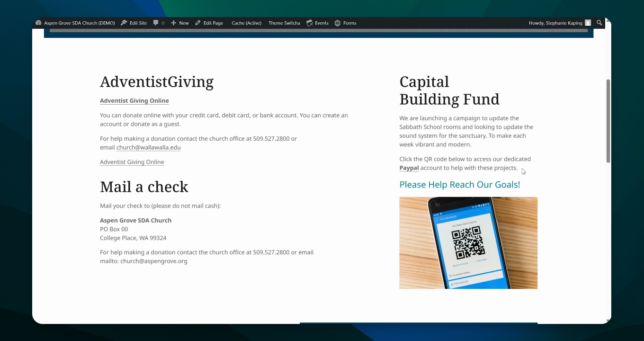Click the 'You can donate online' paragraph

point(224,120)
